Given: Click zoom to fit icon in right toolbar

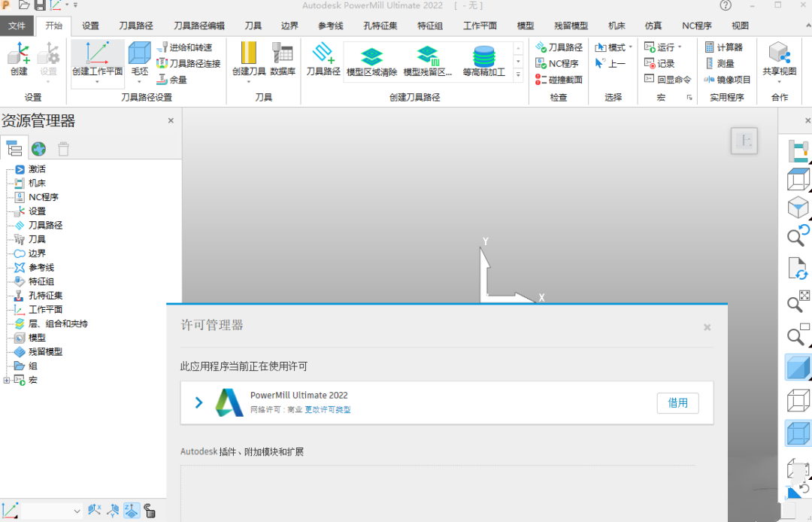Looking at the screenshot, I should point(798,302).
